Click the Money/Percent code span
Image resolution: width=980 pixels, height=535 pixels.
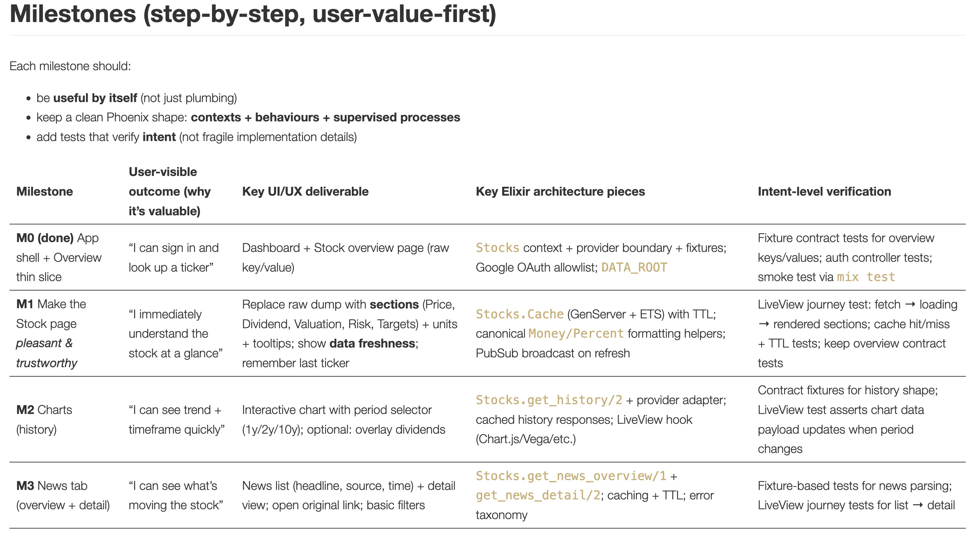coord(576,334)
